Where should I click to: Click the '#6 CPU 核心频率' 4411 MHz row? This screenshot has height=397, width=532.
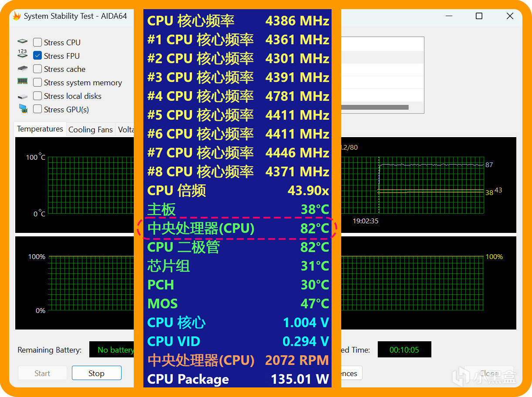point(238,134)
